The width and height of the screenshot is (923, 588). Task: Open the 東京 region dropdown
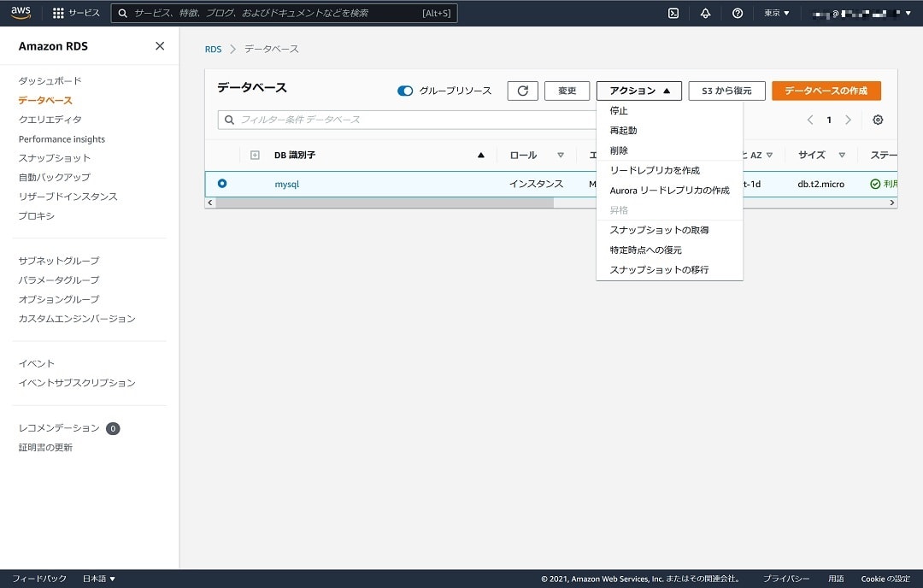pos(776,13)
